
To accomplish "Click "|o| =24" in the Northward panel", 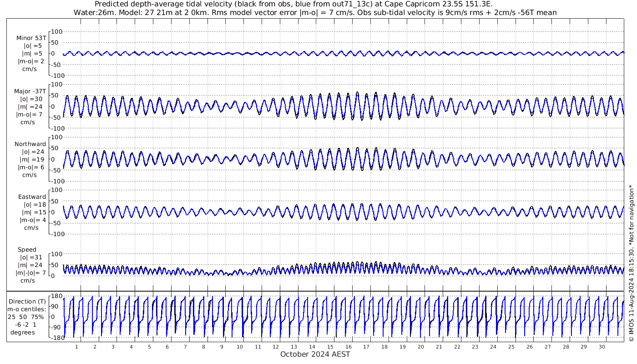I will point(33,152).
